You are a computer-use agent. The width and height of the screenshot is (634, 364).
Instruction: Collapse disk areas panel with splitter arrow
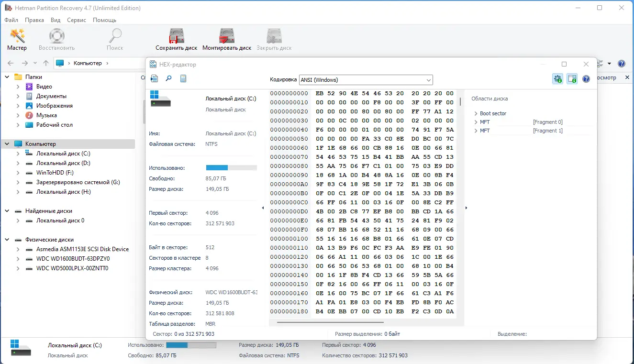point(466,208)
